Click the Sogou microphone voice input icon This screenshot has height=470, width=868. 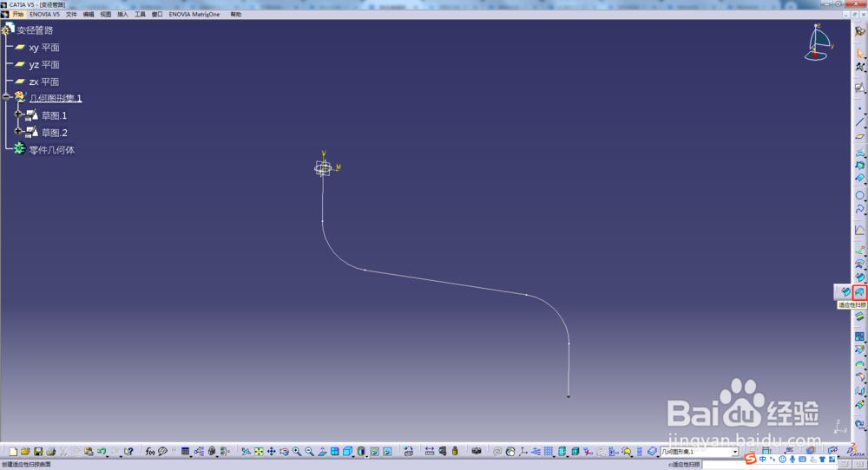(792, 459)
